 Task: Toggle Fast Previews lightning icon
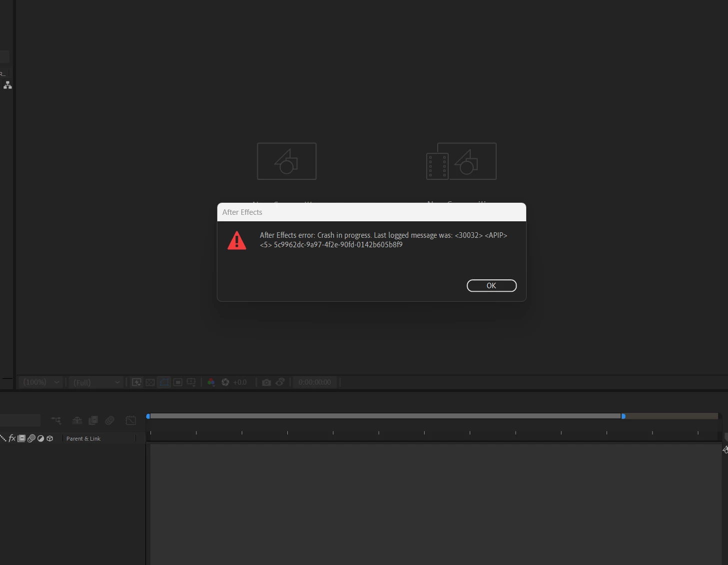[x=136, y=382]
